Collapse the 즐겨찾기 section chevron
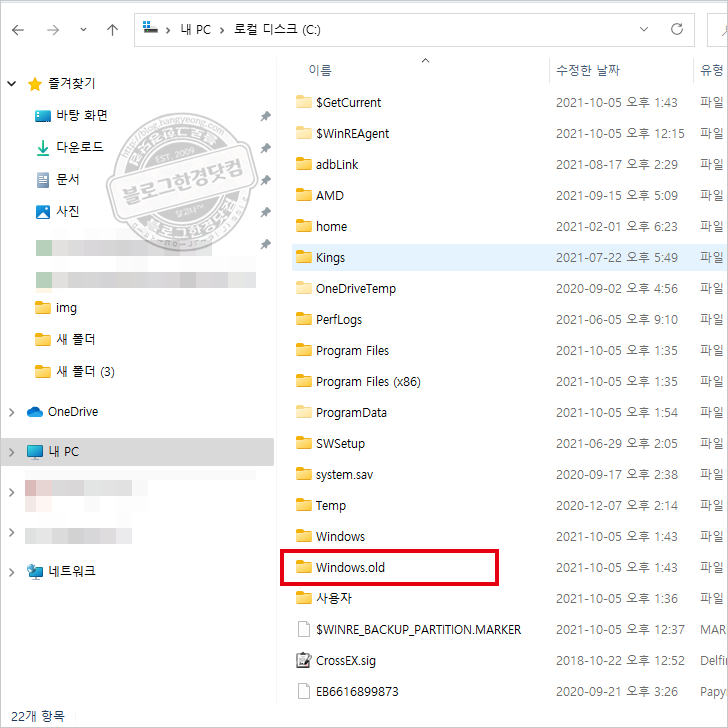Screen dimensions: 728x728 tap(12, 84)
